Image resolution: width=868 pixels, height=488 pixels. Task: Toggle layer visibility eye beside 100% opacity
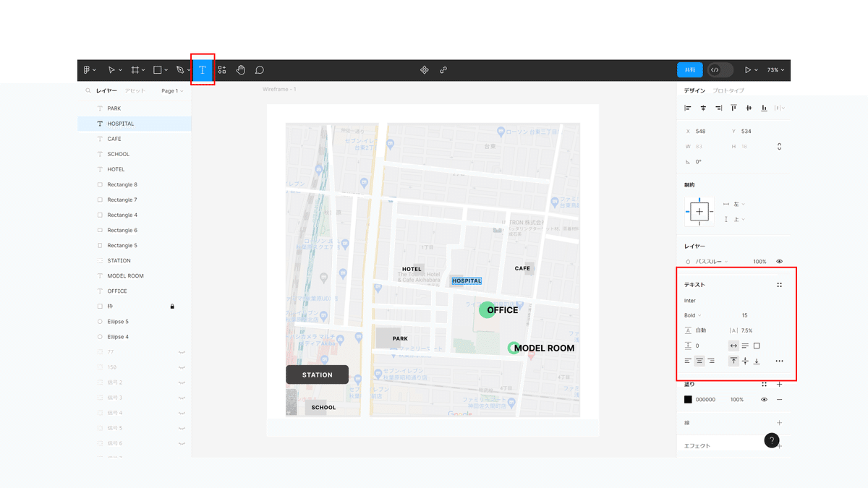pos(779,262)
